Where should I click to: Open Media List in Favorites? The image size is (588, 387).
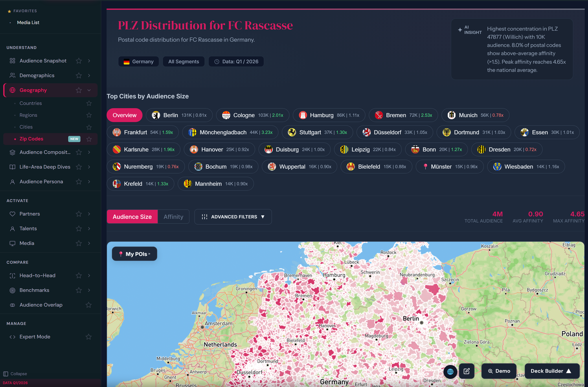[x=28, y=22]
